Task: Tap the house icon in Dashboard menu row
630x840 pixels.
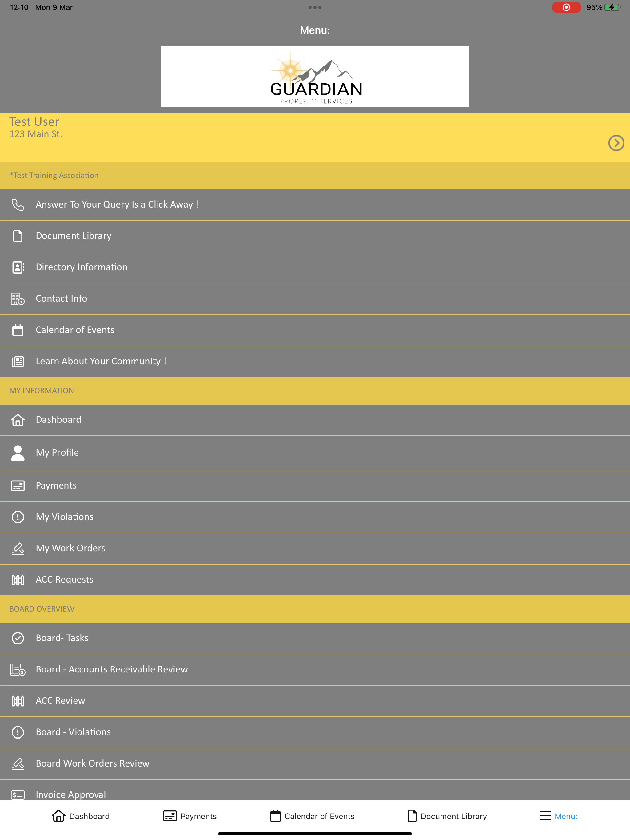Action: (x=18, y=420)
